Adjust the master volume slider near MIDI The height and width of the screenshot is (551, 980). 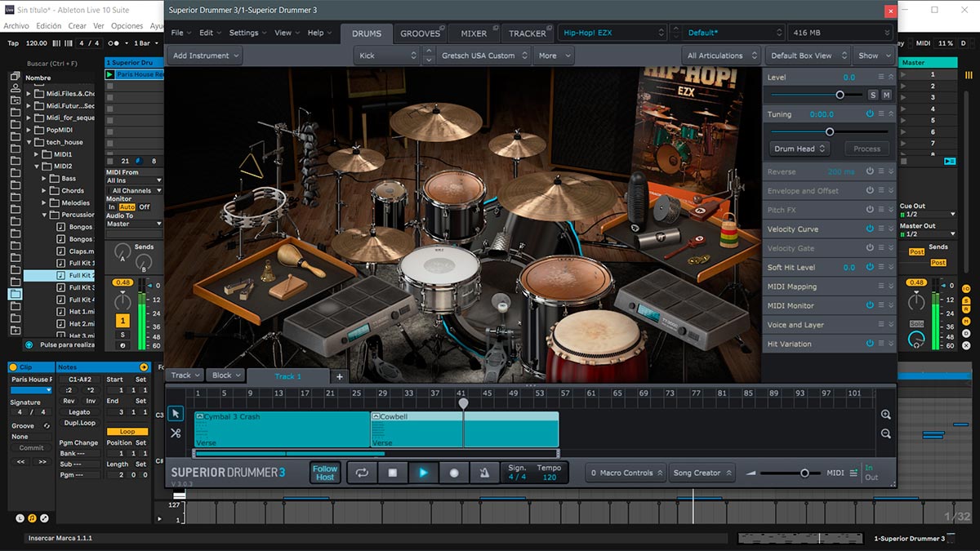804,473
